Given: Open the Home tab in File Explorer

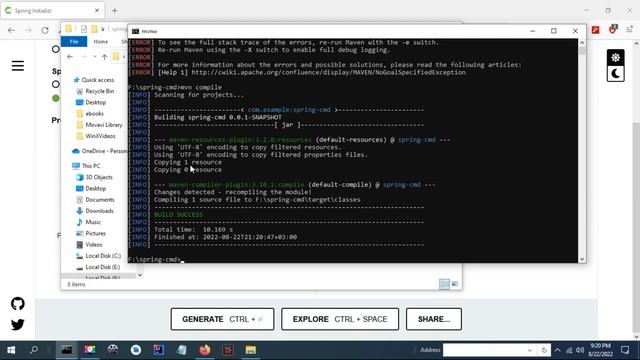Looking at the screenshot, I should click(100, 42).
